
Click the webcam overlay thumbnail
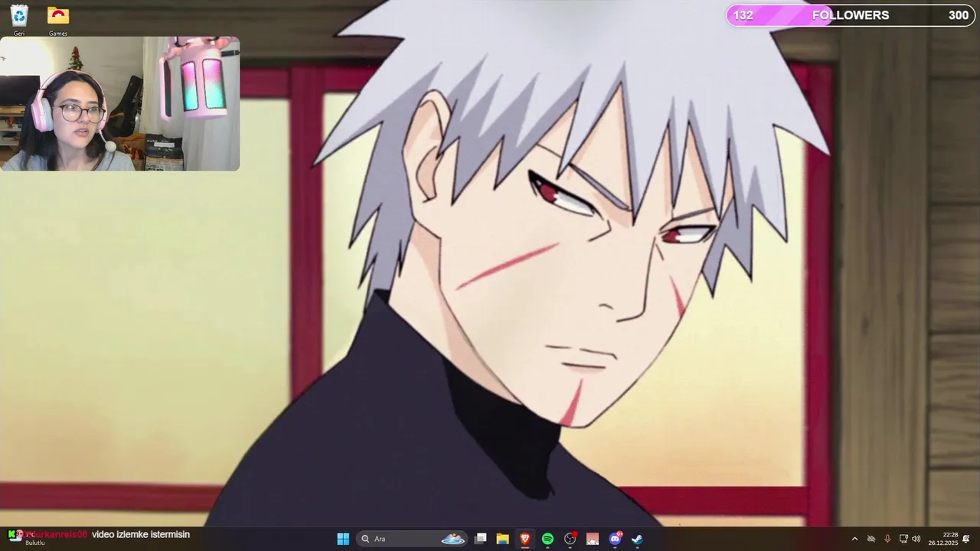click(x=120, y=103)
